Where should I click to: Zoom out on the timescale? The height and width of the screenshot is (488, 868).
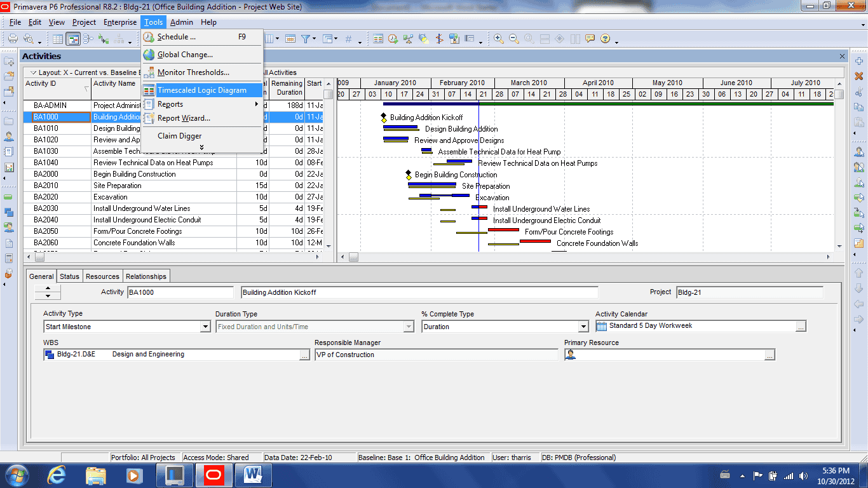coord(514,39)
